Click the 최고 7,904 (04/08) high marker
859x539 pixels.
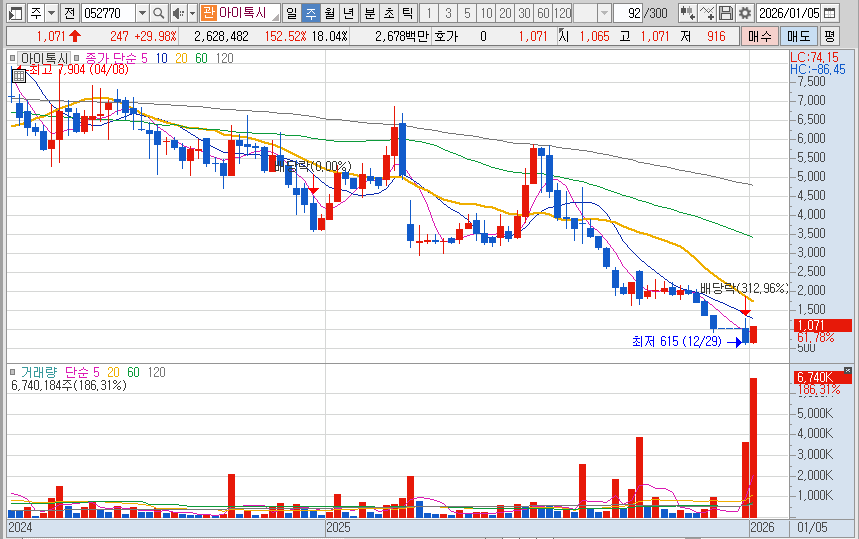pos(79,70)
